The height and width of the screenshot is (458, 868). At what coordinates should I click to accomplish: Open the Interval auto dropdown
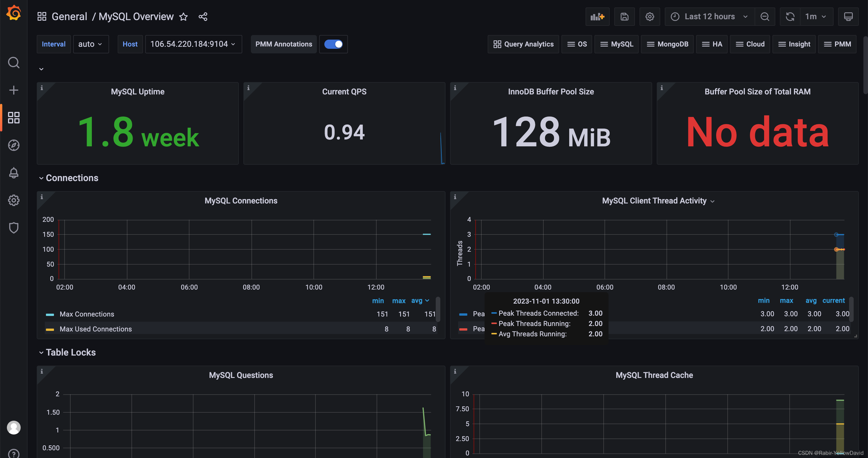point(91,44)
